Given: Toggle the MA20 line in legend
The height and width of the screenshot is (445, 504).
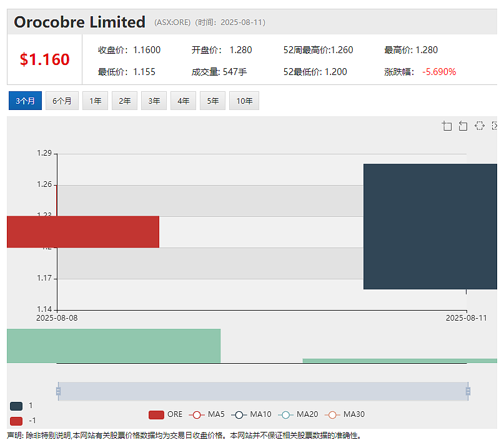Looking at the screenshot, I should pos(298,414).
